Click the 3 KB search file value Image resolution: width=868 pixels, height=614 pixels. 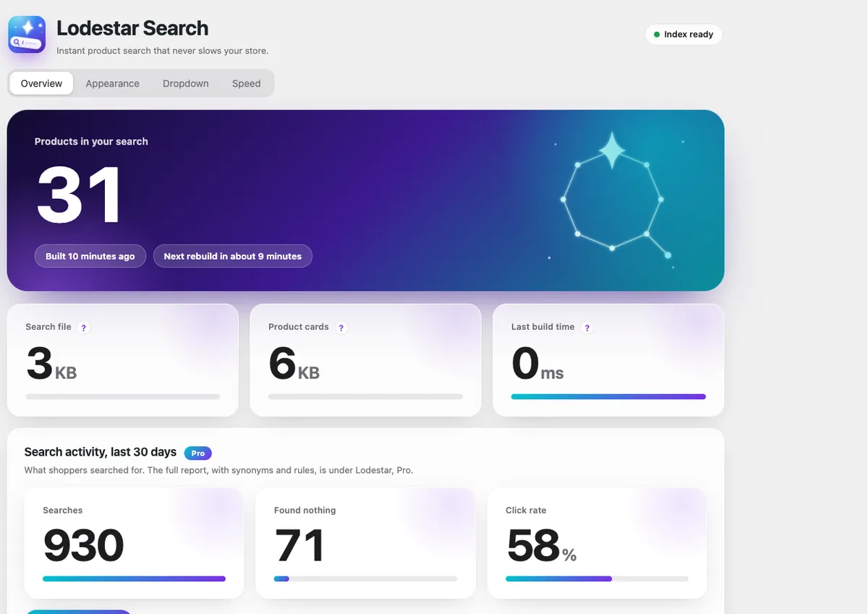tap(51, 364)
